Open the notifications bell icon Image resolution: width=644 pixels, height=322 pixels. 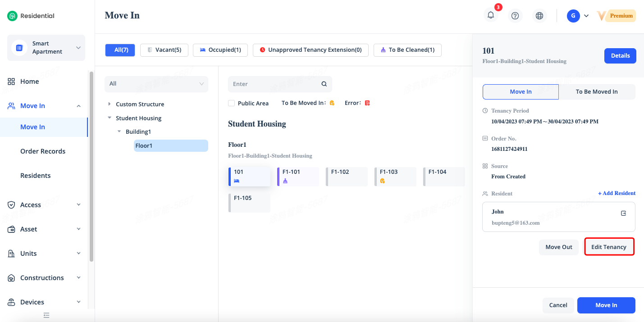tap(491, 15)
